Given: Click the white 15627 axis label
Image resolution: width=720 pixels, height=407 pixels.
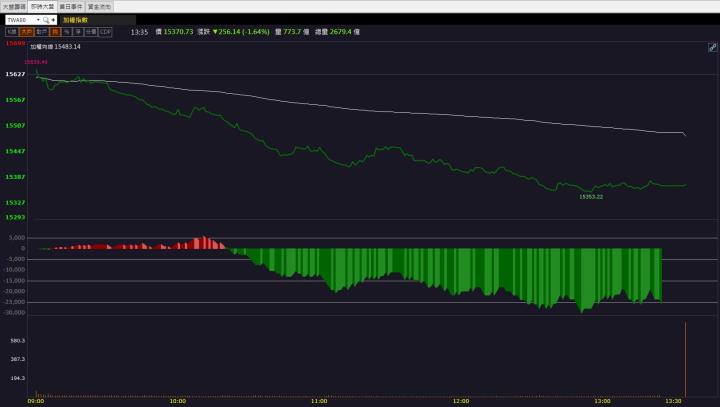Looking at the screenshot, I should 15,74.
